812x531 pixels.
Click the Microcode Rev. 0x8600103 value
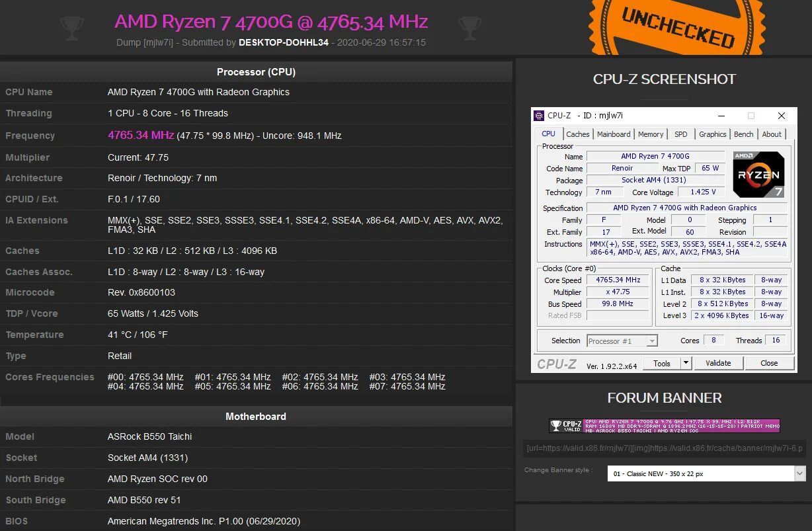click(x=142, y=292)
